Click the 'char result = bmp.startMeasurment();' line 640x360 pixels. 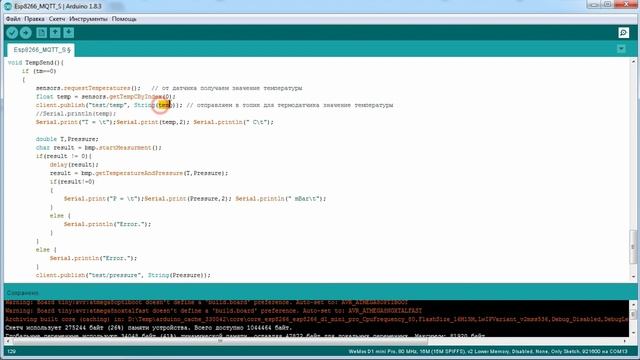pos(98,148)
